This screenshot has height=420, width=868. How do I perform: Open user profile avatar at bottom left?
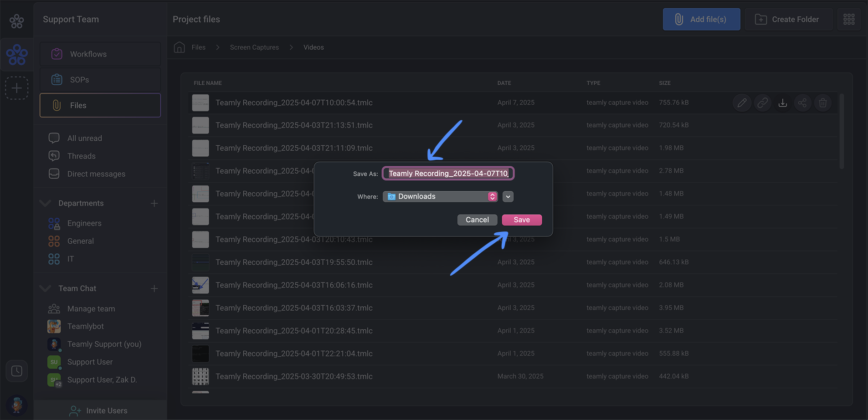pos(17,405)
